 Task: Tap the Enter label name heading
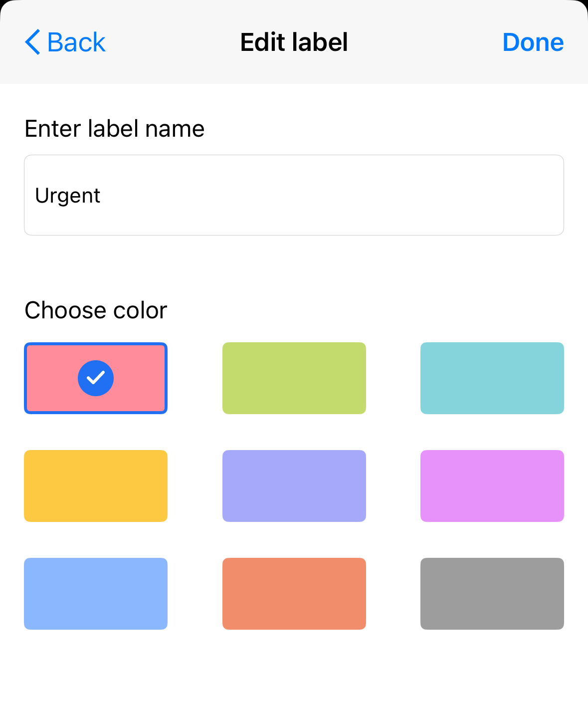coord(115,128)
